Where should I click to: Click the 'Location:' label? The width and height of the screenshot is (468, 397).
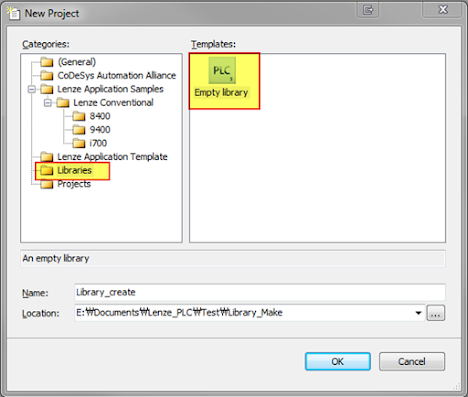[41, 313]
